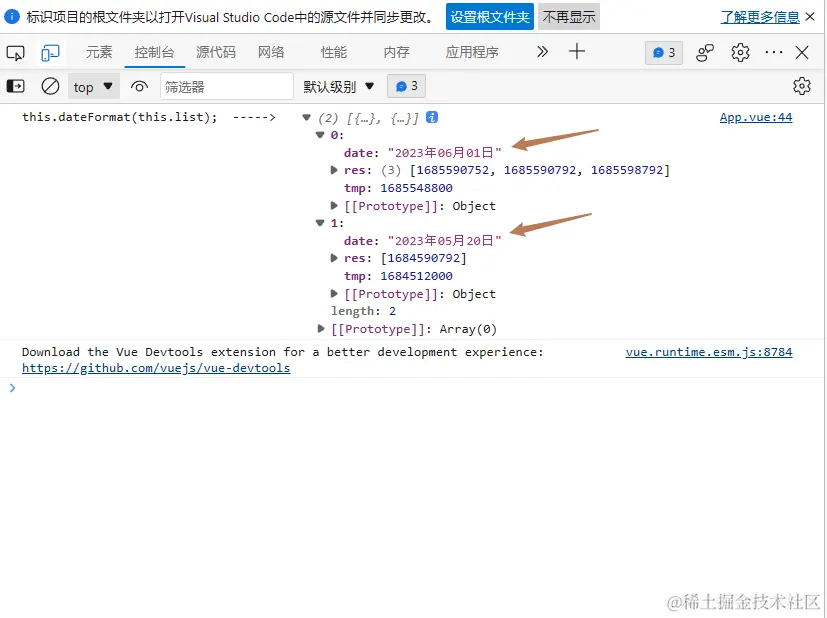827x618 pixels.
Task: Add a new tool with the plus icon
Action: (x=576, y=52)
